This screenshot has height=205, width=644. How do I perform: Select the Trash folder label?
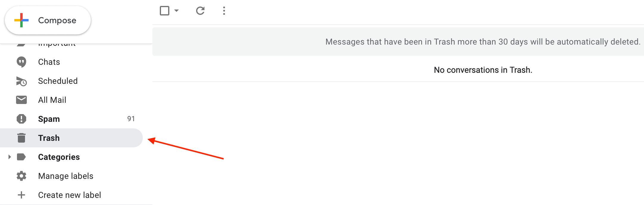(x=49, y=138)
